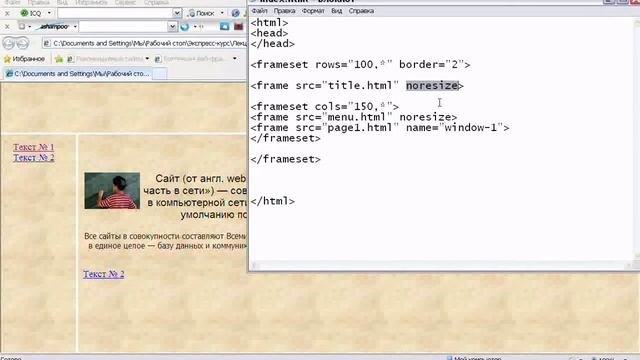Click the frame src="menu.html" line

click(354, 117)
